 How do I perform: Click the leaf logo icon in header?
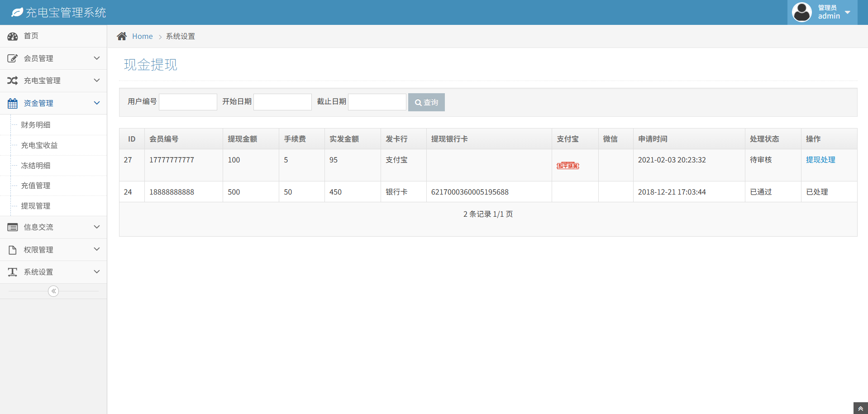pos(17,12)
